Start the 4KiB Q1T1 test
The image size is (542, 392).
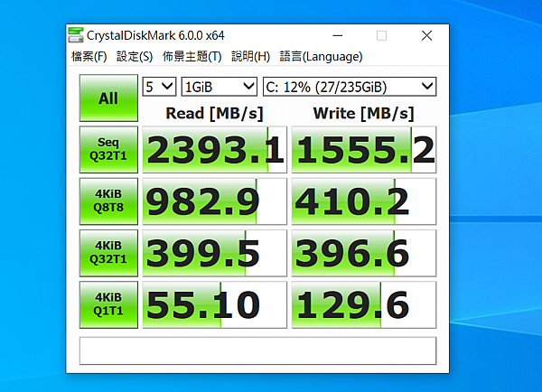click(x=108, y=304)
